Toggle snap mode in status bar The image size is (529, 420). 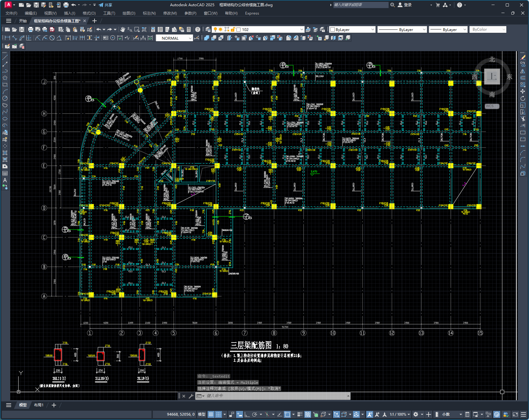(218, 414)
